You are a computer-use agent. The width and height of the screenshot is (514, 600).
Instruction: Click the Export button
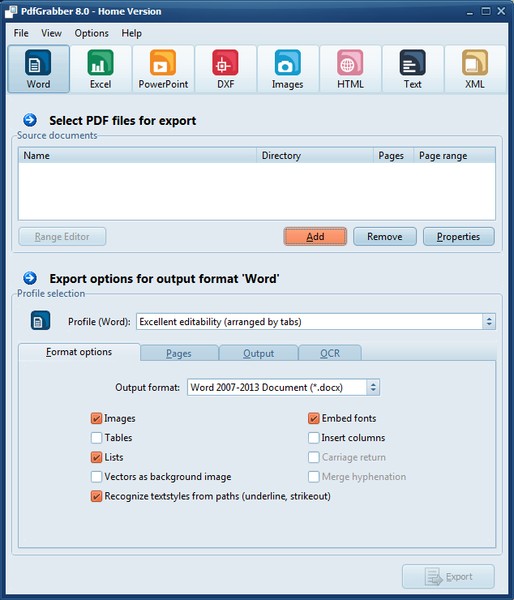pos(448,576)
